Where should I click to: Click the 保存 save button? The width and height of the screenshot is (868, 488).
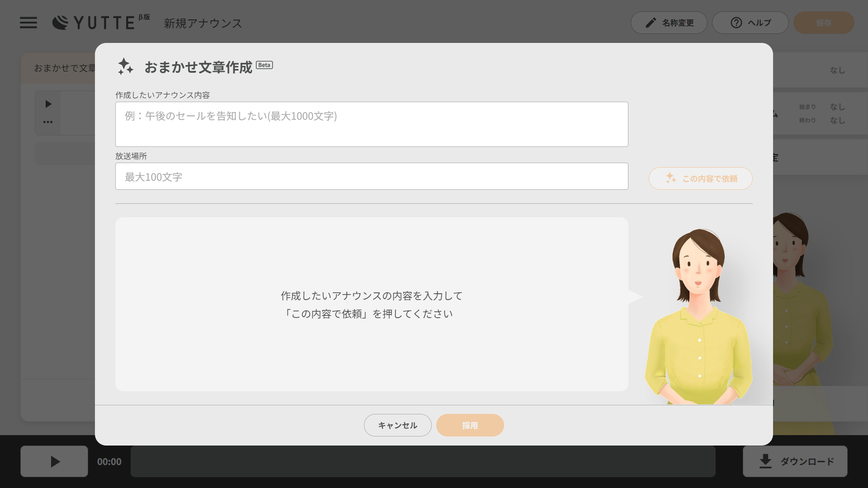[823, 23]
